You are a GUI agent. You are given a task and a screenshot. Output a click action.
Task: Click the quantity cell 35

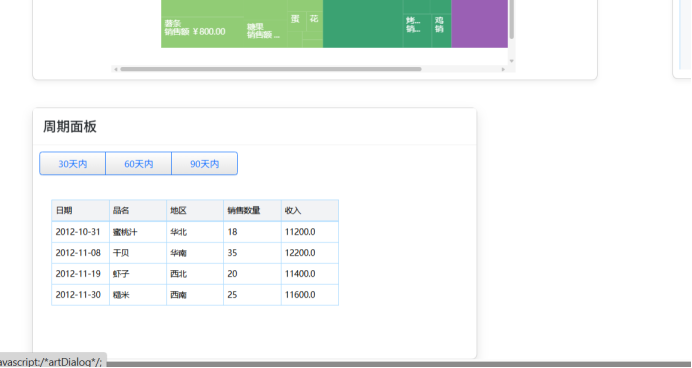click(x=252, y=253)
